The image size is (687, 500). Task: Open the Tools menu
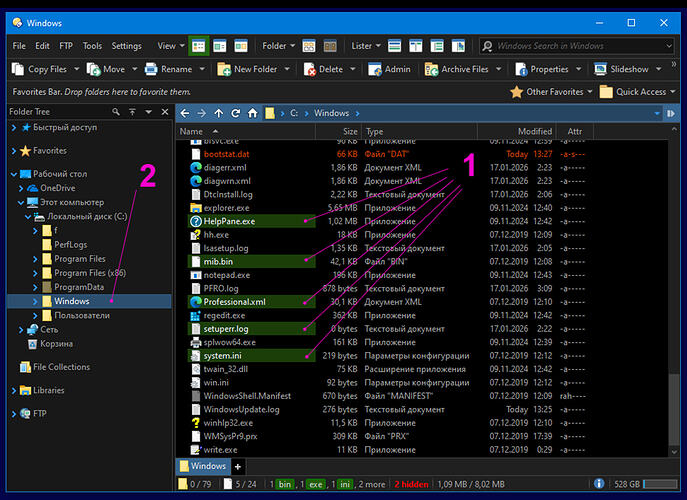(x=92, y=46)
